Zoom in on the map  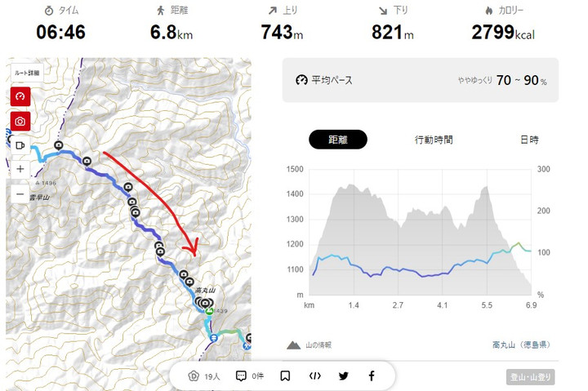pos(20,169)
